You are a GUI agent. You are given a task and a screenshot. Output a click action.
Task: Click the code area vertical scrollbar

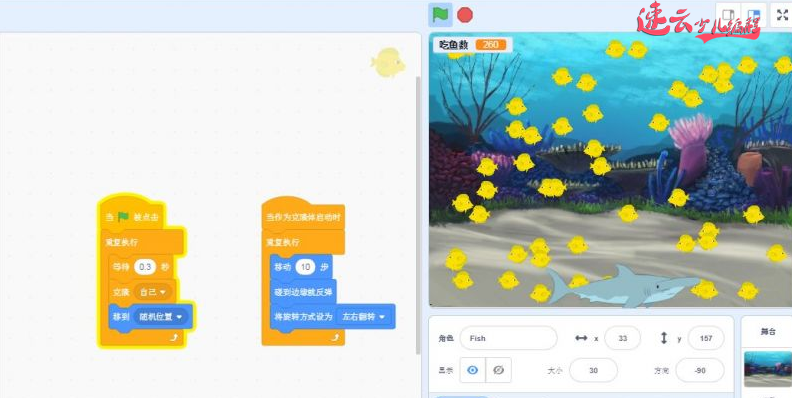418,215
